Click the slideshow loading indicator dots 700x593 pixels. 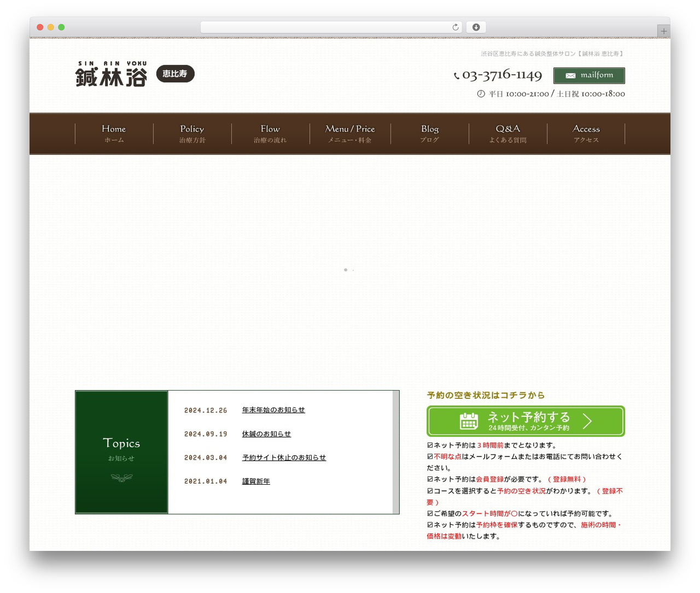(349, 270)
